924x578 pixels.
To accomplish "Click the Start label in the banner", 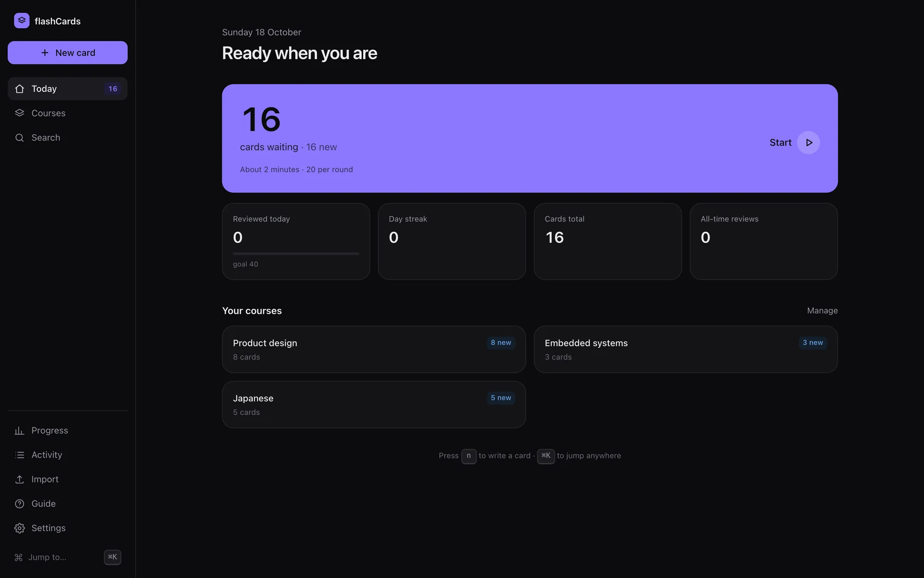I will click(x=780, y=142).
